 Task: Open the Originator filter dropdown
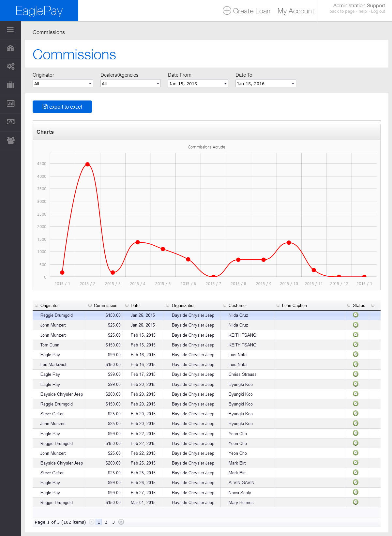(x=63, y=84)
